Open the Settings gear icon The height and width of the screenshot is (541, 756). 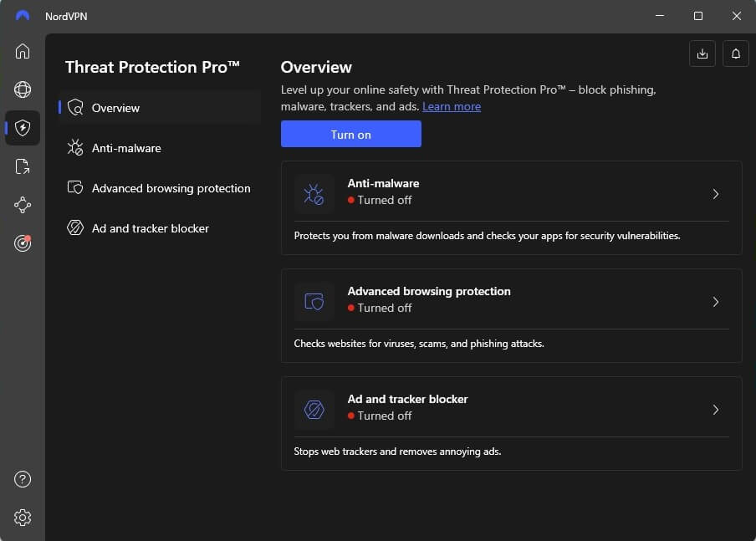[23, 518]
